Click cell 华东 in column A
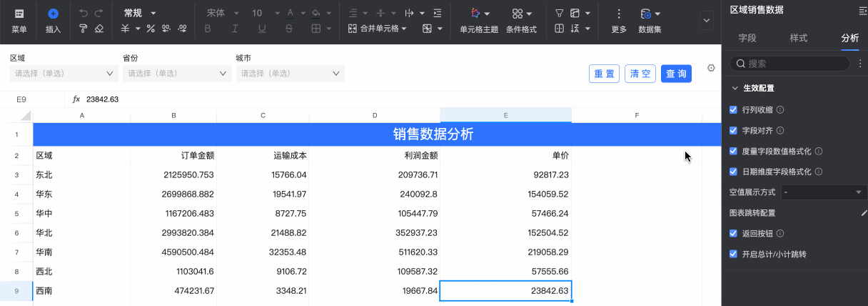The image size is (868, 306). [x=81, y=194]
